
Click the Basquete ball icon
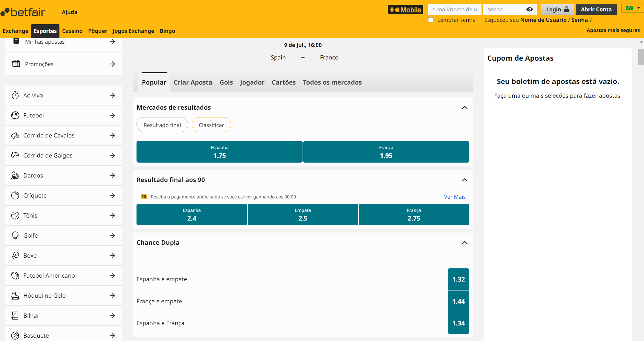coord(15,336)
